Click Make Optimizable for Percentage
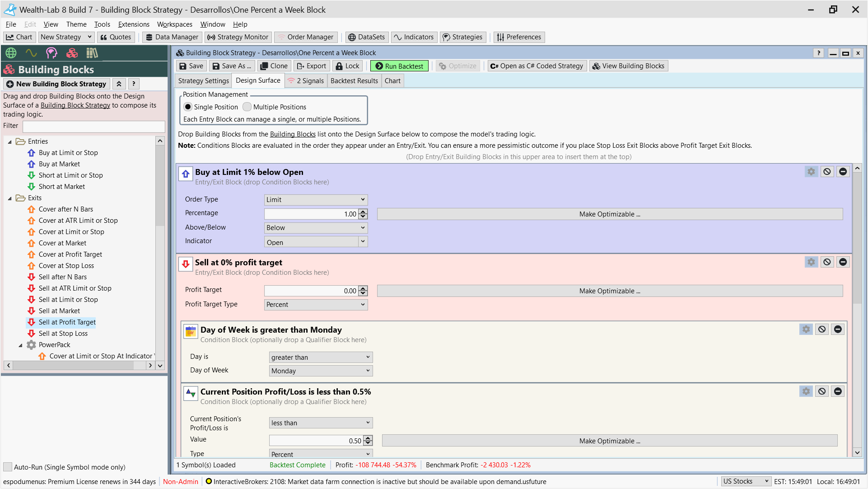The height and width of the screenshot is (489, 868). (x=610, y=214)
